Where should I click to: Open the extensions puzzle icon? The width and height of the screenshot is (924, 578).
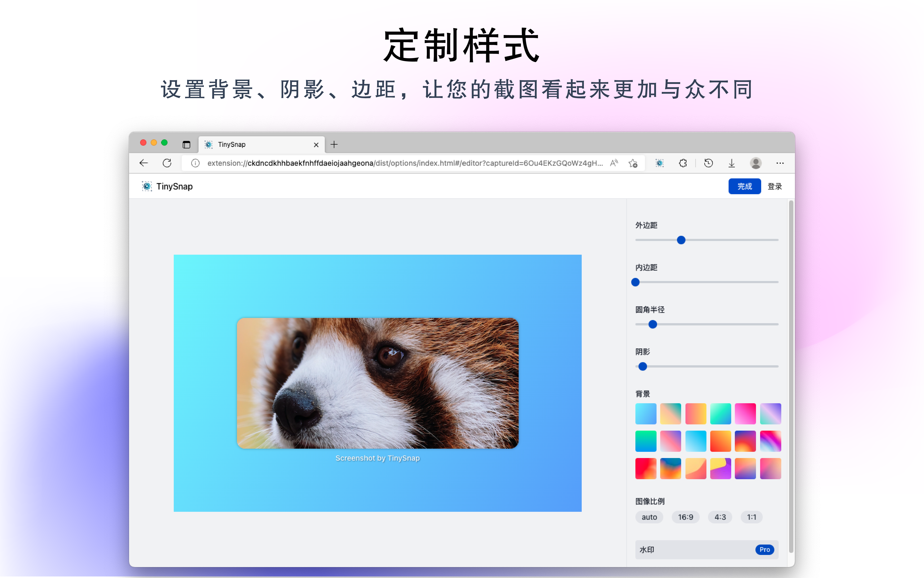click(683, 163)
